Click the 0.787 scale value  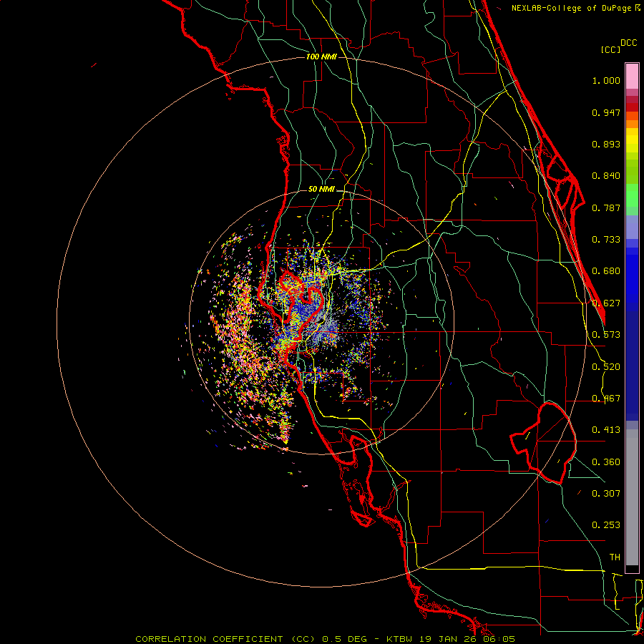(606, 208)
